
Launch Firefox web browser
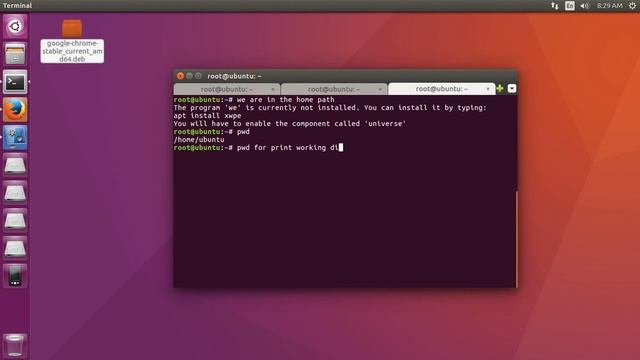tap(15, 109)
